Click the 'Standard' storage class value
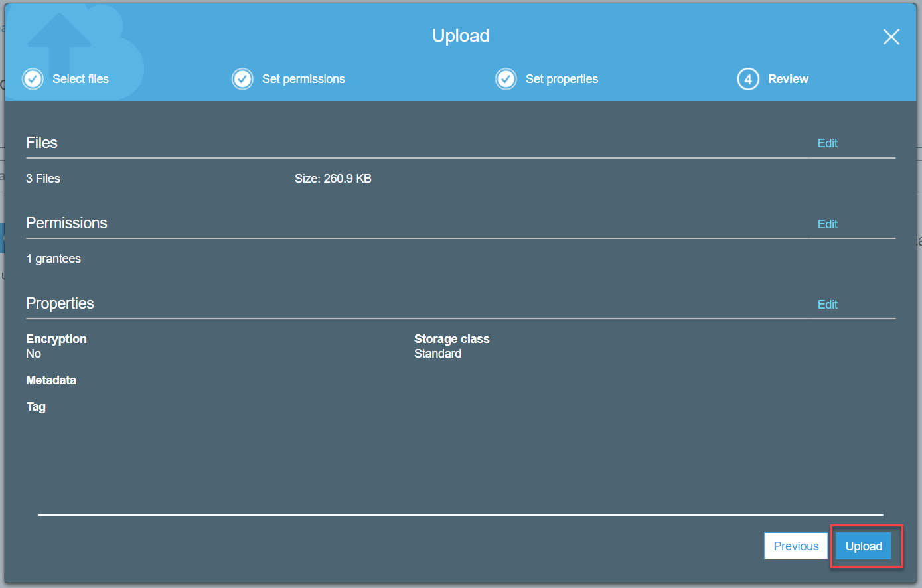 click(x=437, y=354)
